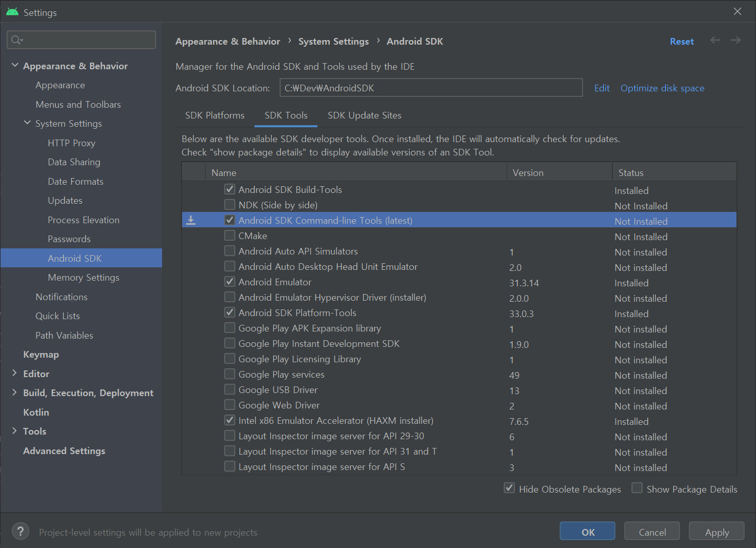Enable Android Auto API Simulators

[230, 251]
